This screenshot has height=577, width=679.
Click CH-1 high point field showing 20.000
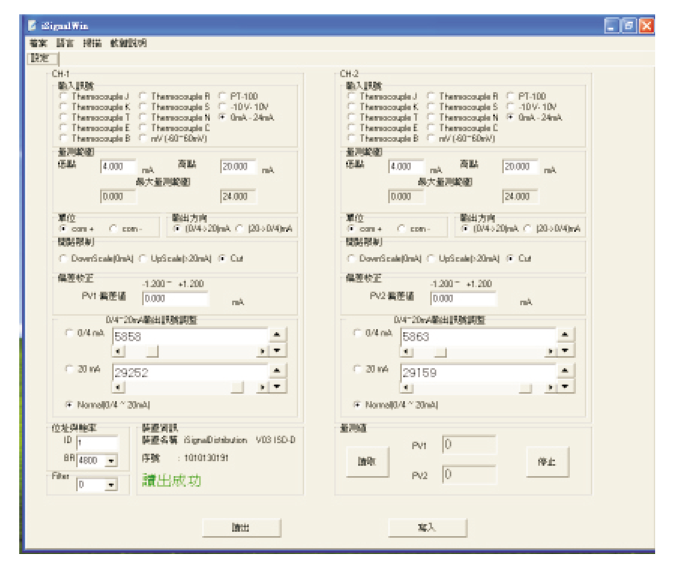(238, 167)
